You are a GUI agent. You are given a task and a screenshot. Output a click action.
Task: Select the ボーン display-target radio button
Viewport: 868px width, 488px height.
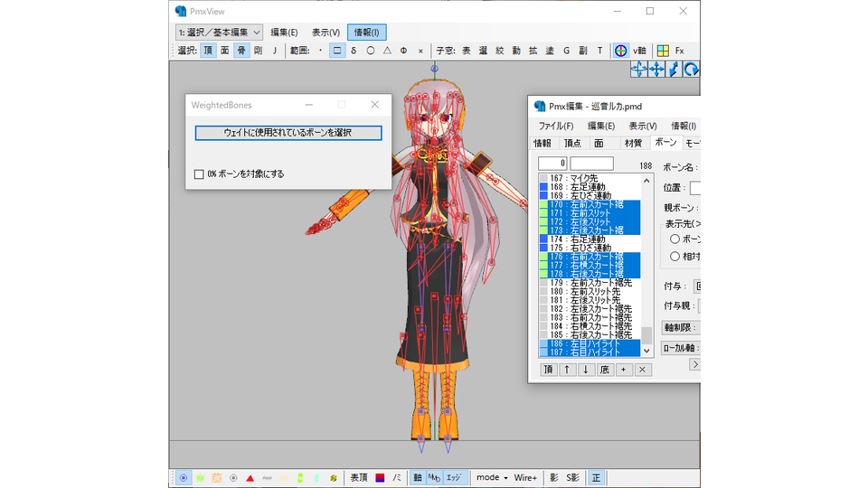click(675, 239)
